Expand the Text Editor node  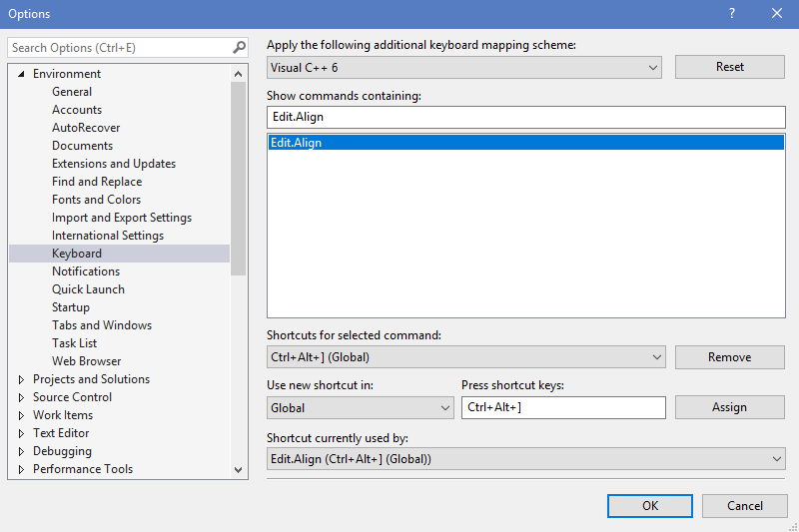coord(21,433)
